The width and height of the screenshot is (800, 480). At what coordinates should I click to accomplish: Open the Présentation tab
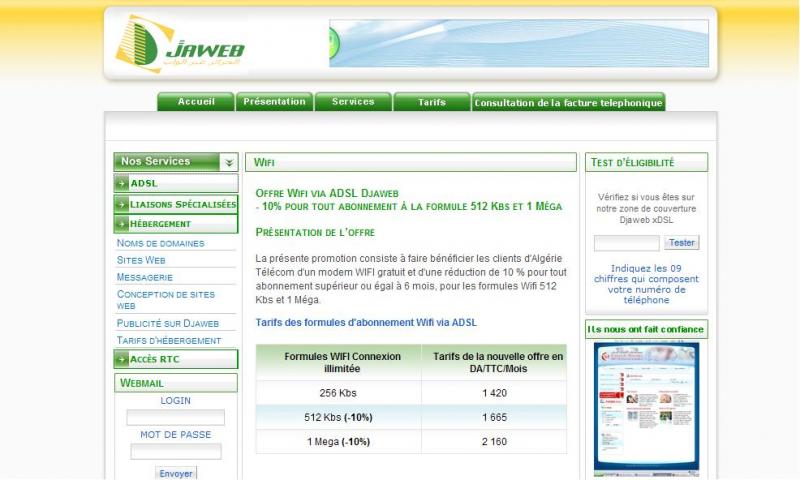(x=274, y=102)
